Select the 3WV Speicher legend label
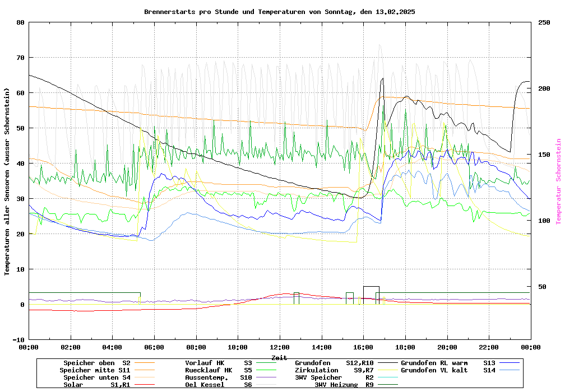 [318, 377]
